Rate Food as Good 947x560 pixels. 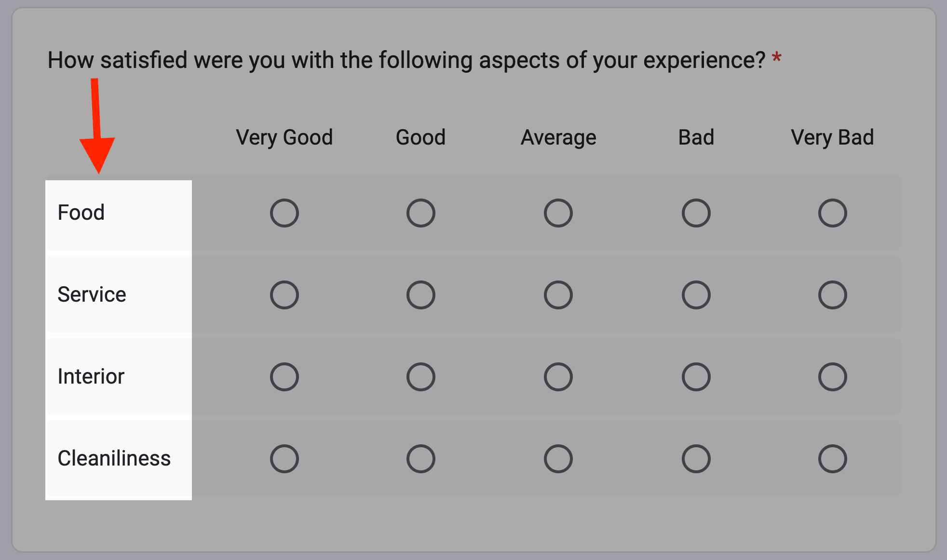coord(420,212)
